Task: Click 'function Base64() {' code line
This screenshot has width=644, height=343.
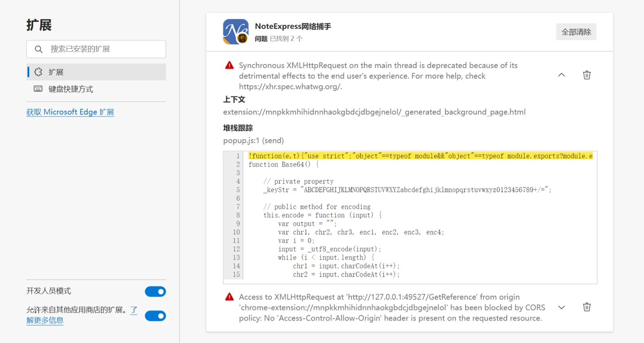Action: (283, 164)
